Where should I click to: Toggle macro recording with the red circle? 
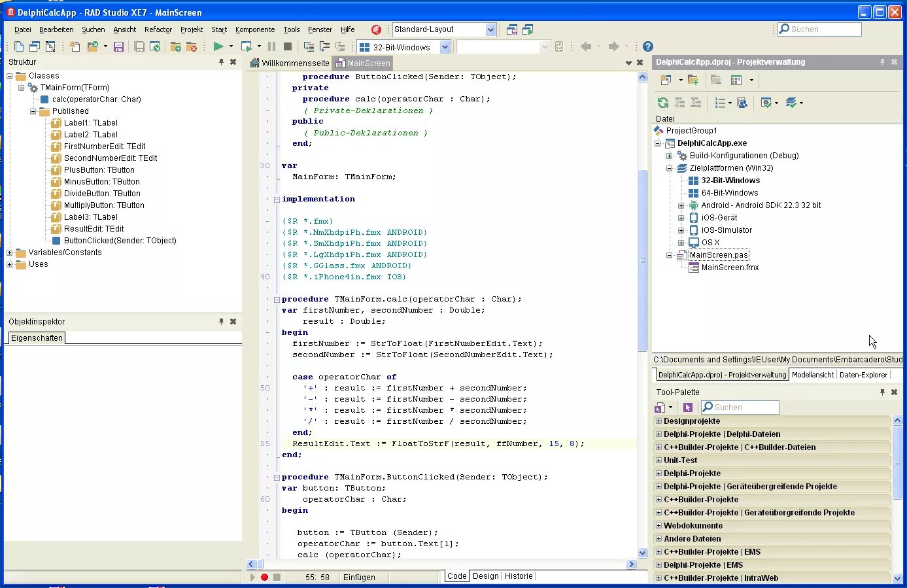tap(264, 577)
